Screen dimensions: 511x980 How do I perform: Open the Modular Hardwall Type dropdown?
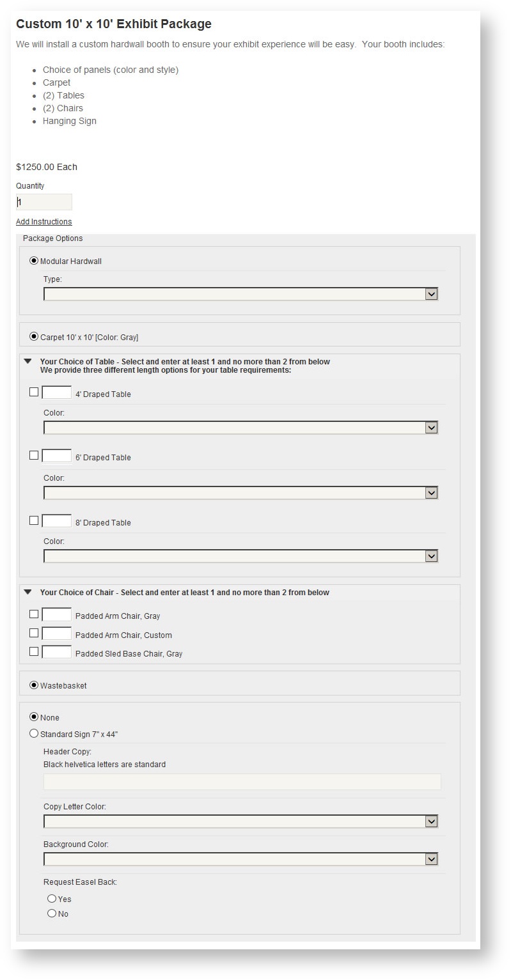240,294
